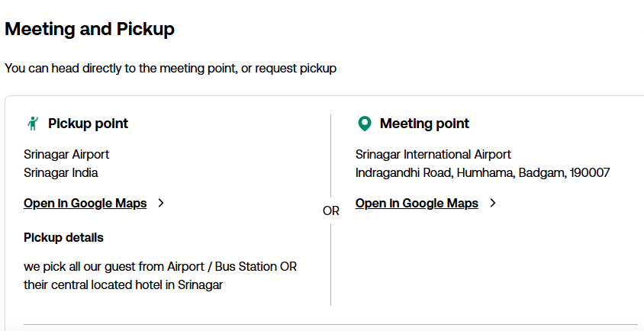The image size is (644, 331).
Task: Click the Meeting point heading text
Action: (x=424, y=124)
